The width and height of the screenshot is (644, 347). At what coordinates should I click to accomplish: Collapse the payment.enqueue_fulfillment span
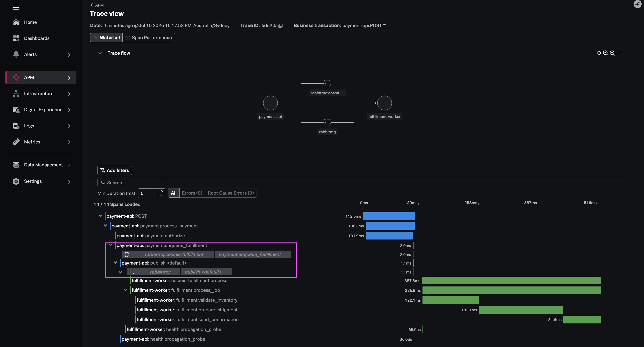[110, 245]
